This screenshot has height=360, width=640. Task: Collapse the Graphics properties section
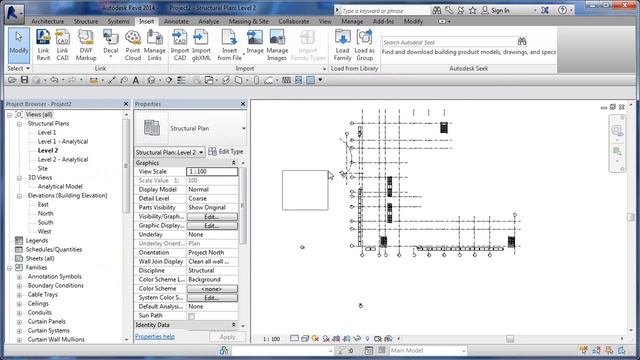pos(233,163)
